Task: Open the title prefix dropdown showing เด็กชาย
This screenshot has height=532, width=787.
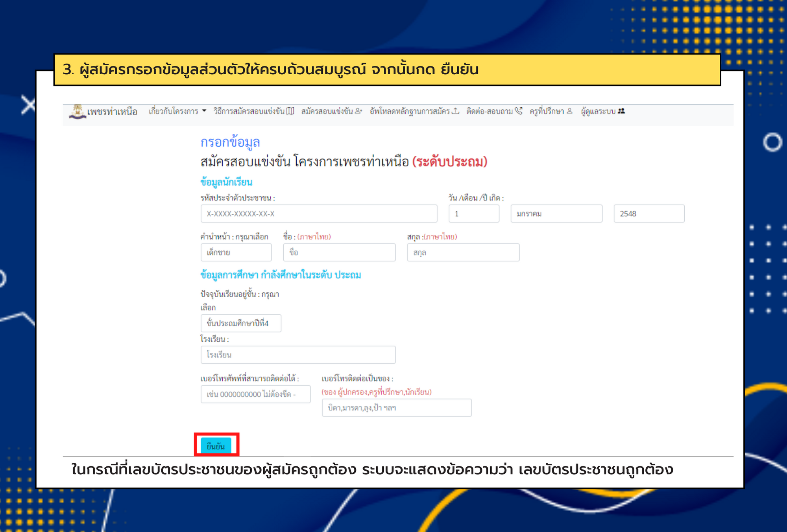Action: pos(236,252)
